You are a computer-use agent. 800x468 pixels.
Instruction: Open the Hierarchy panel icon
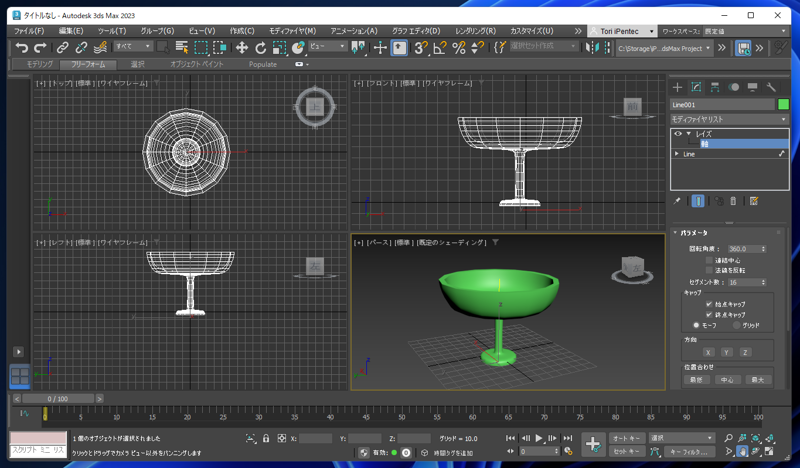tap(715, 87)
